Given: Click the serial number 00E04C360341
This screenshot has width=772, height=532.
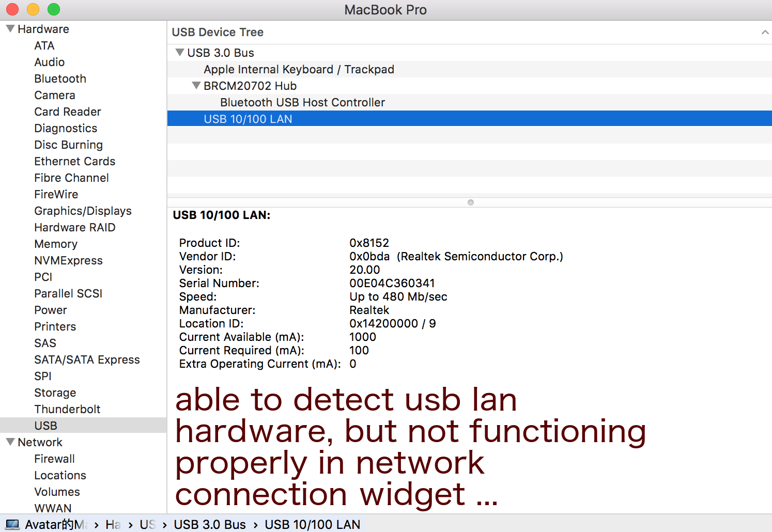Looking at the screenshot, I should coord(392,283).
